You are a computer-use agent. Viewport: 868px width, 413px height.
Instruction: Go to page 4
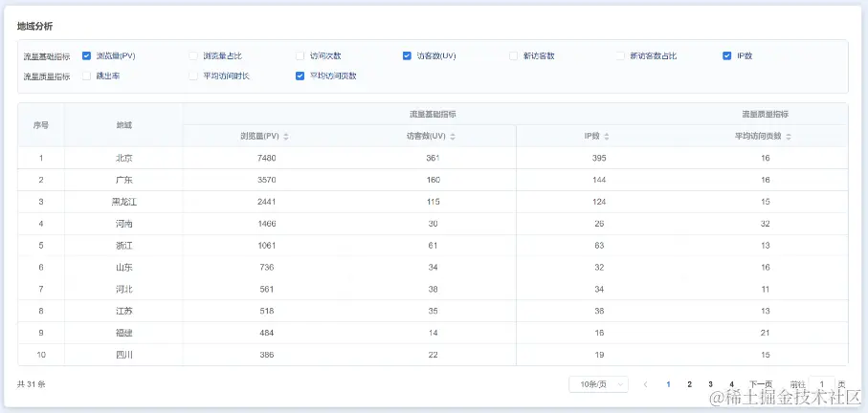click(x=731, y=384)
